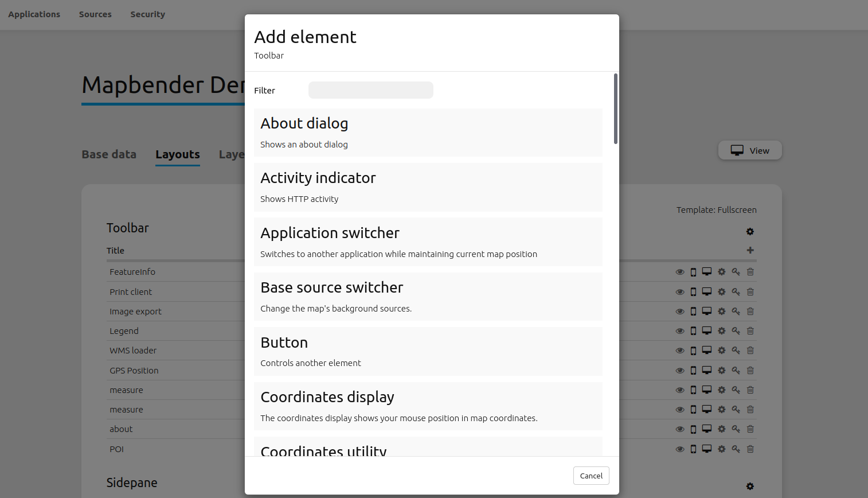Toggle desktop screen icon for Image export
868x498 pixels.
point(707,311)
